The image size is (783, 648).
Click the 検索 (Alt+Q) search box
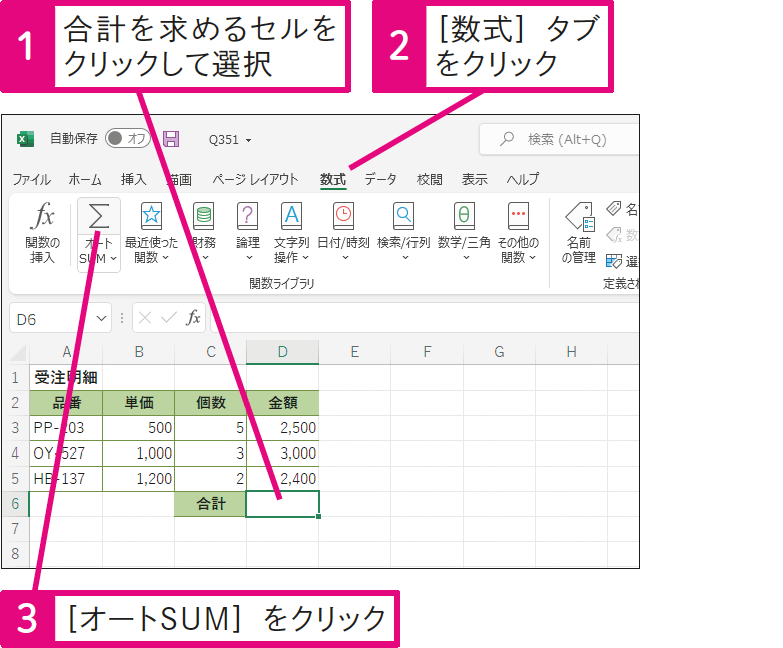tap(559, 139)
